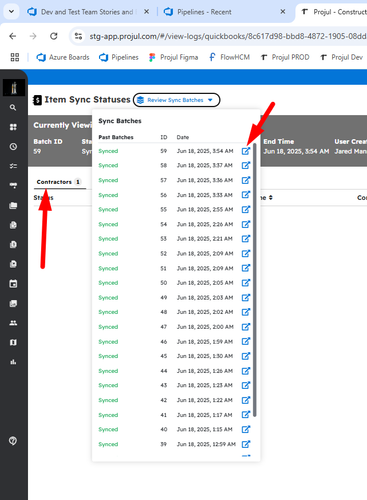
Task: Click the search icon in left sidebar
Action: coord(13,107)
